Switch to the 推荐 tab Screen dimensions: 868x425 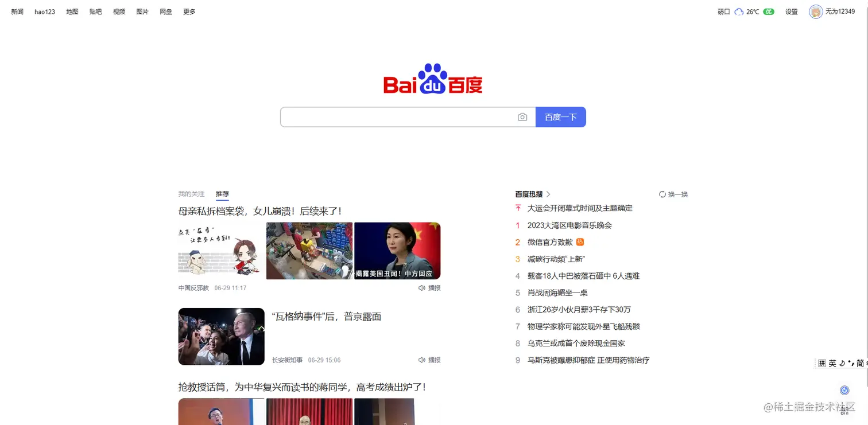point(222,194)
